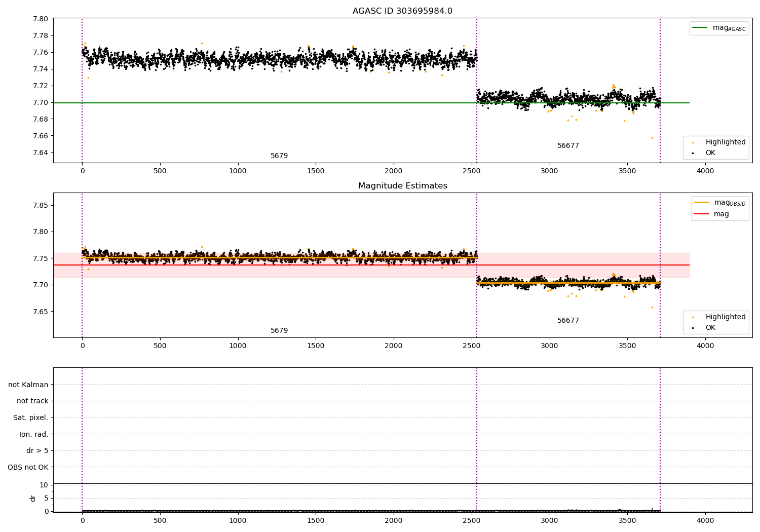The height and width of the screenshot is (532, 760).
Task: Click obsid label '5679' in Magnitude Estimates plot
Action: coord(279,331)
